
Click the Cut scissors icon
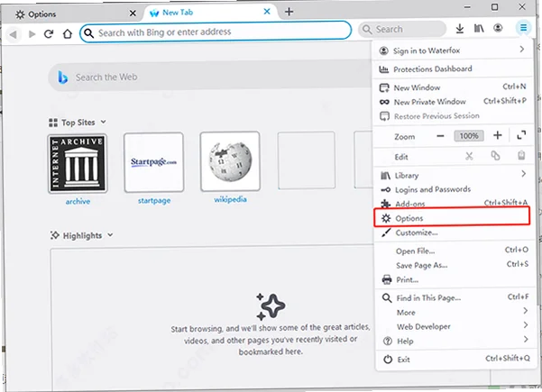click(469, 156)
